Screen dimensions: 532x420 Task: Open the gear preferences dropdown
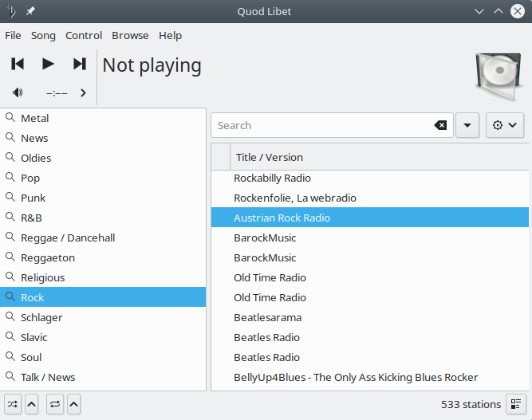505,125
